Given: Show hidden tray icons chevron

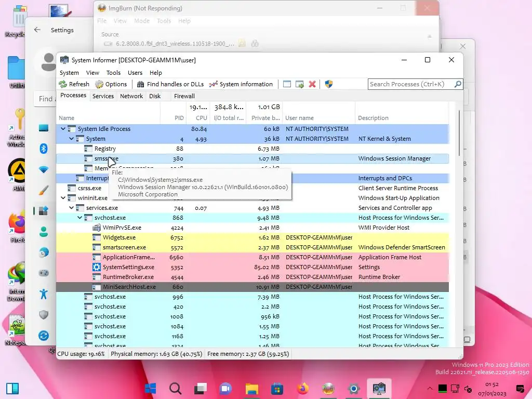Looking at the screenshot, I should [430, 389].
